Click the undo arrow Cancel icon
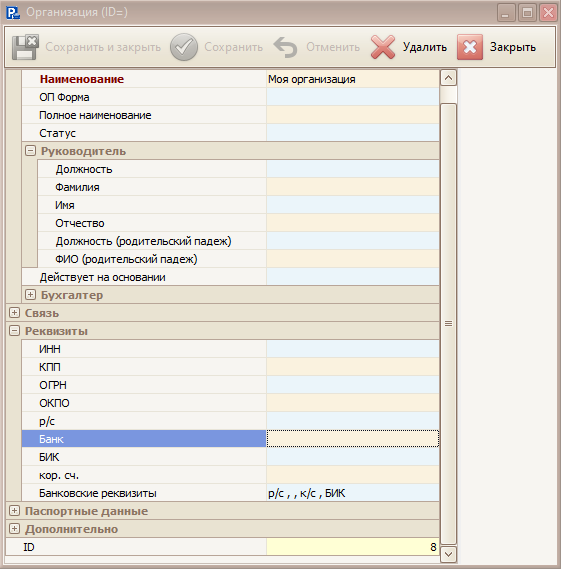Screen dimensions: 561x569 pyautogui.click(x=285, y=47)
